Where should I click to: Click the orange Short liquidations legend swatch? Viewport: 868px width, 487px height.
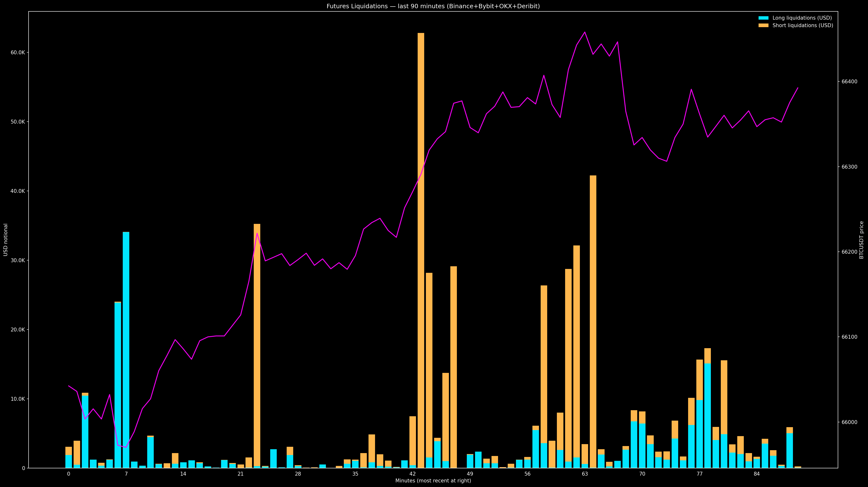764,26
